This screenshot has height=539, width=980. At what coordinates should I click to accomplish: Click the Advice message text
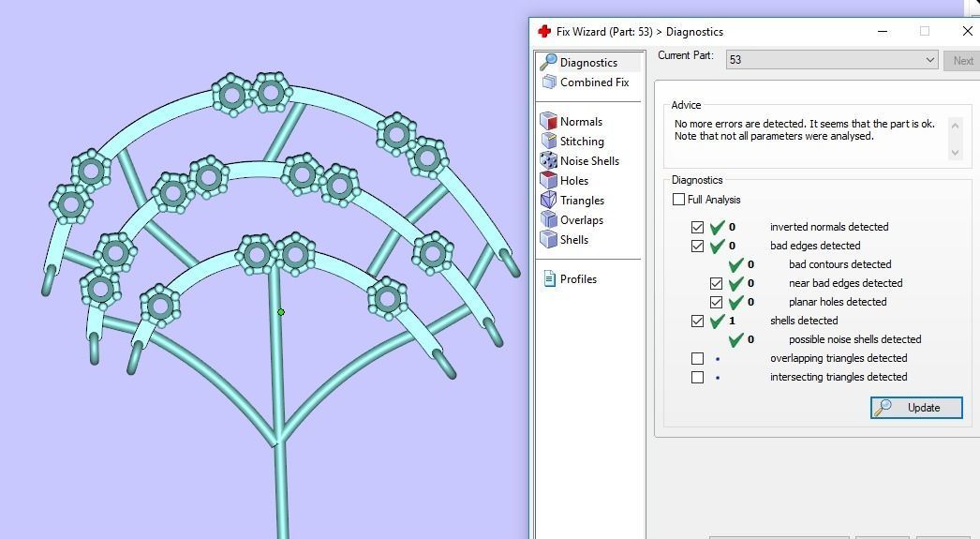pyautogui.click(x=805, y=130)
